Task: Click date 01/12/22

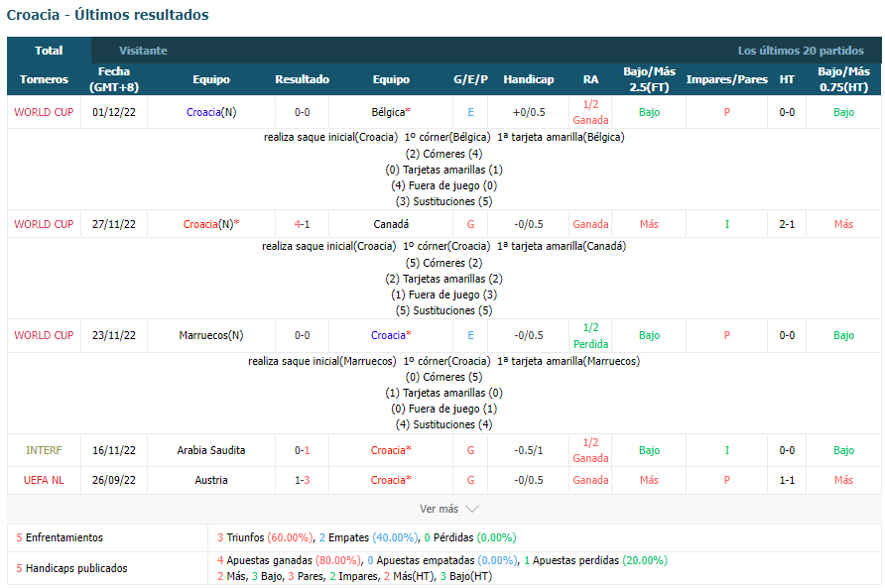Action: pyautogui.click(x=114, y=112)
